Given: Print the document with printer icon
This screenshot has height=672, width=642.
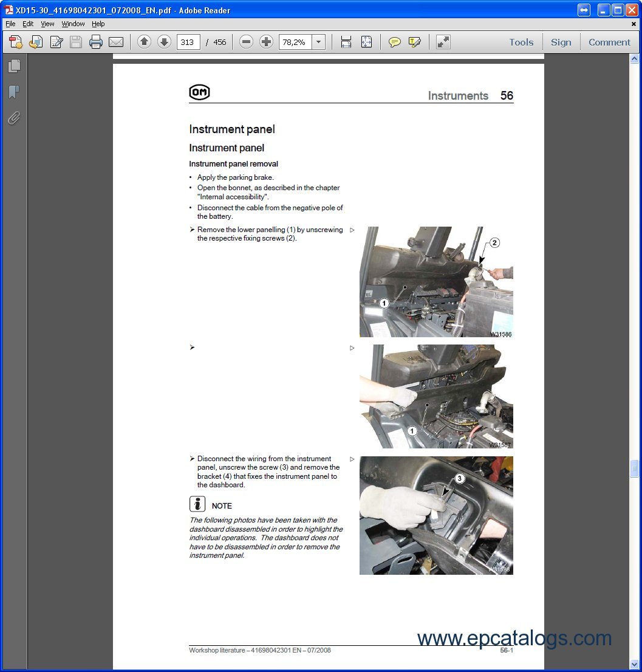Looking at the screenshot, I should point(96,42).
